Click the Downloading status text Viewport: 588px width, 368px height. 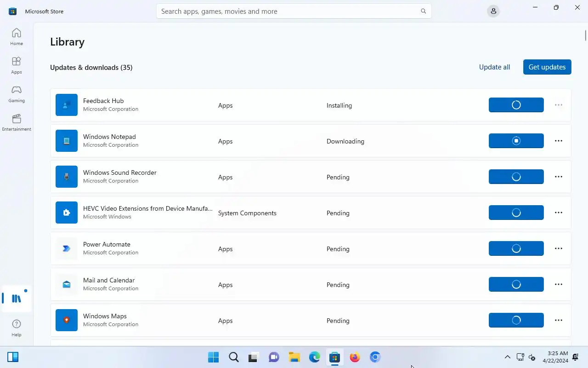tap(345, 141)
